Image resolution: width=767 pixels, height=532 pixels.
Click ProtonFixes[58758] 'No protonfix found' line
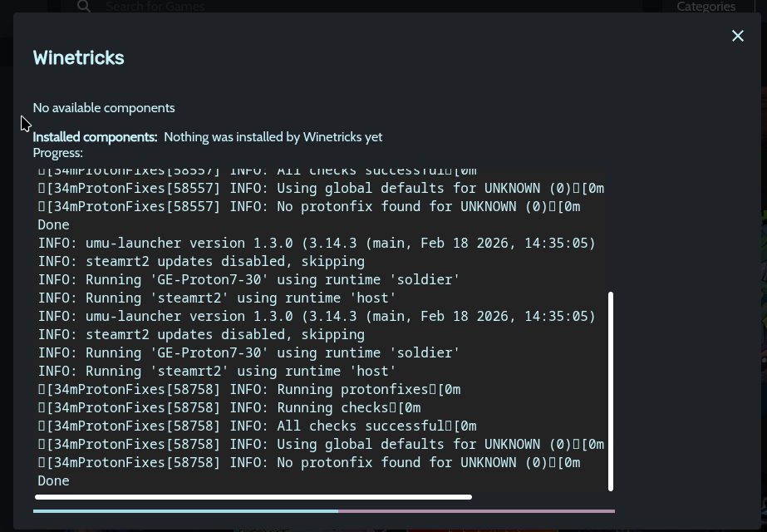point(309,462)
